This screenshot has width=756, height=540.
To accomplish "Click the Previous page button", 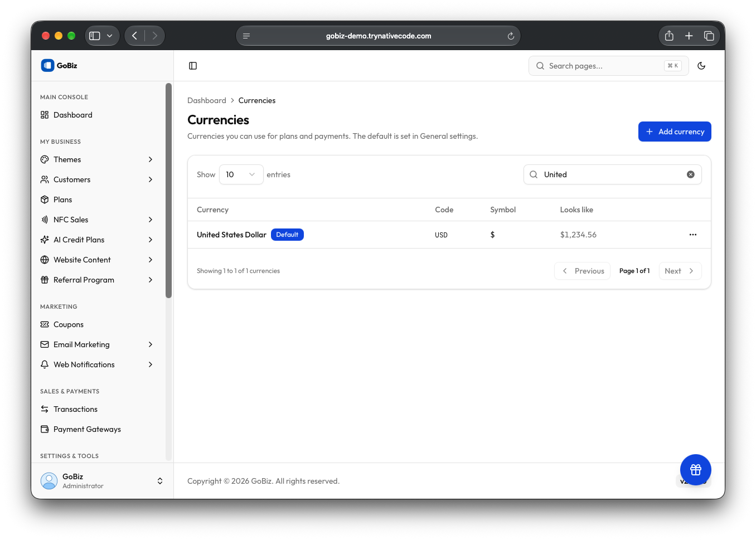I will [x=582, y=271].
